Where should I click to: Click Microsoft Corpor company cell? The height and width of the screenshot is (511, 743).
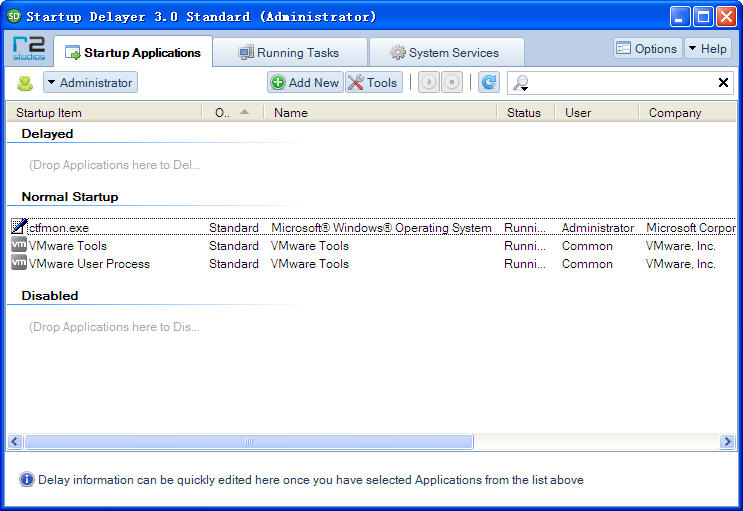[690, 228]
